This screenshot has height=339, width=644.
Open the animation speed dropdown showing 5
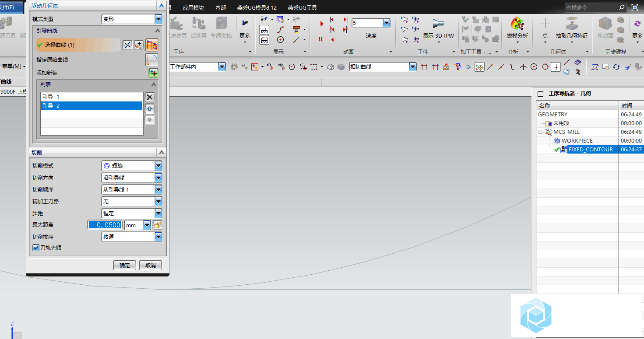click(371, 23)
